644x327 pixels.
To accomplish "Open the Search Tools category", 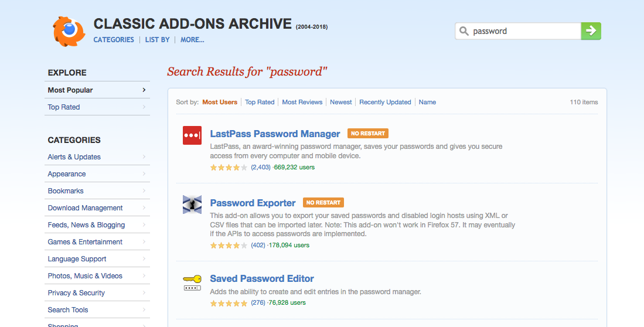I will pos(68,310).
